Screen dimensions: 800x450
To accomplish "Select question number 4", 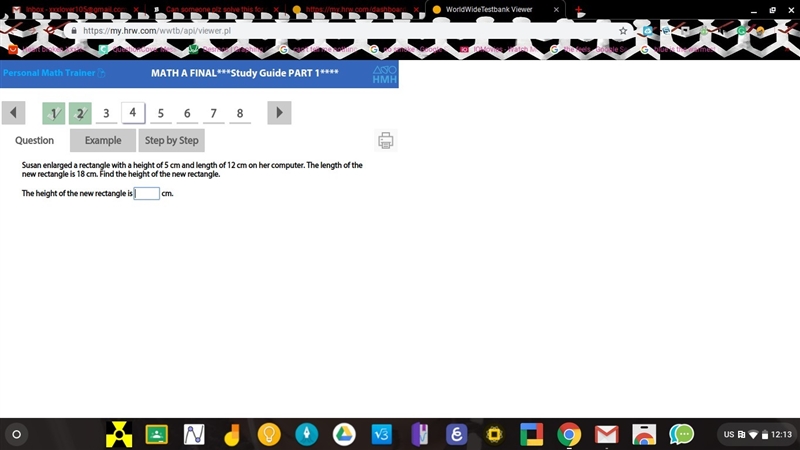I will pyautogui.click(x=133, y=113).
